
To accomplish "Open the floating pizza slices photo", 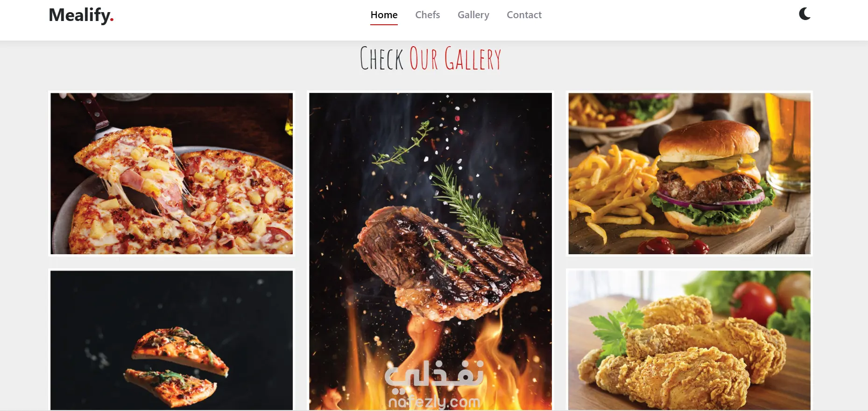I will 172,341.
